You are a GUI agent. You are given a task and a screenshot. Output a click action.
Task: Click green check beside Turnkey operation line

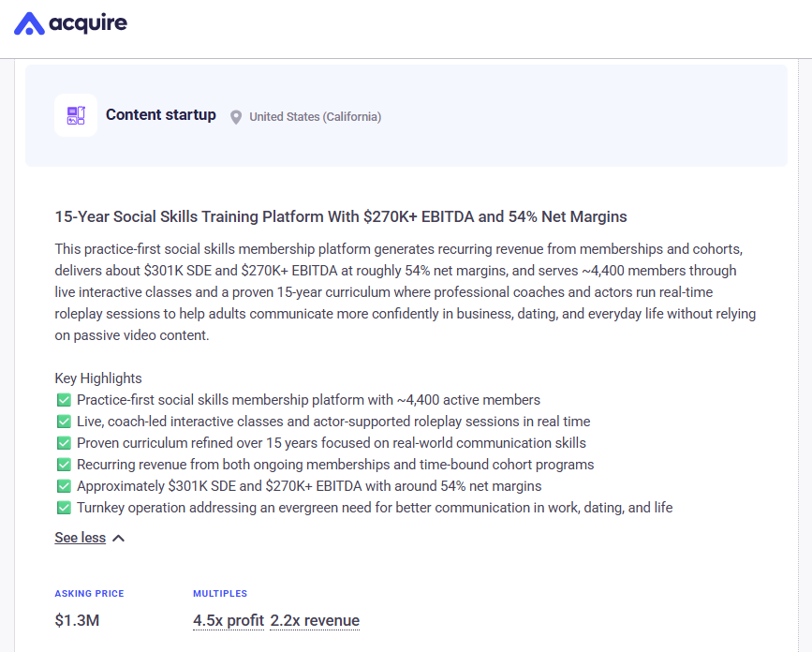tap(64, 508)
